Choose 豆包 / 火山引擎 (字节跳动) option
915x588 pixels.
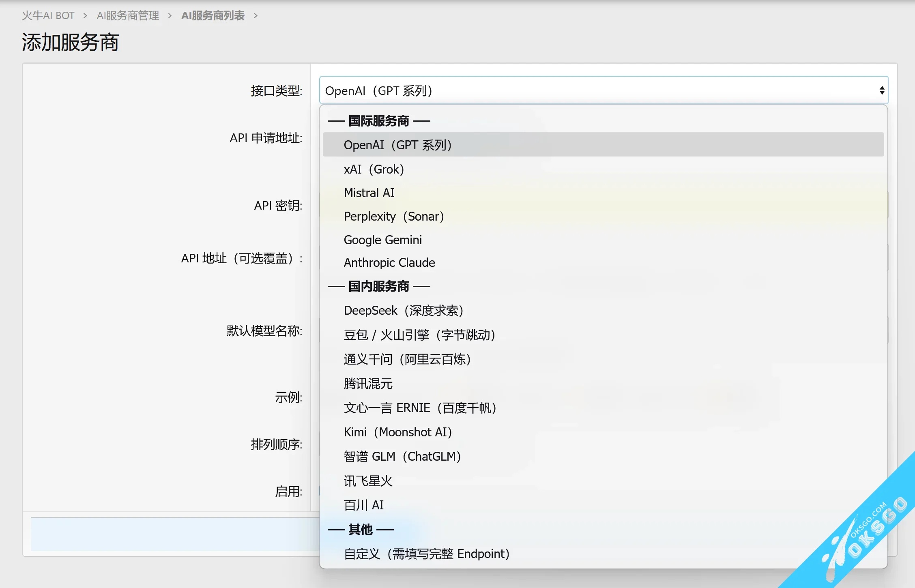pos(419,335)
